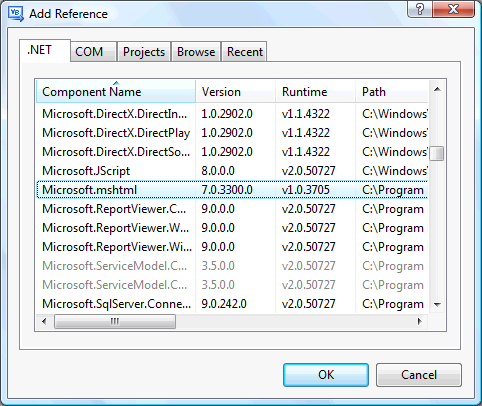Click the horizontal scrollbar thumb
The height and width of the screenshot is (406, 482).
(115, 321)
